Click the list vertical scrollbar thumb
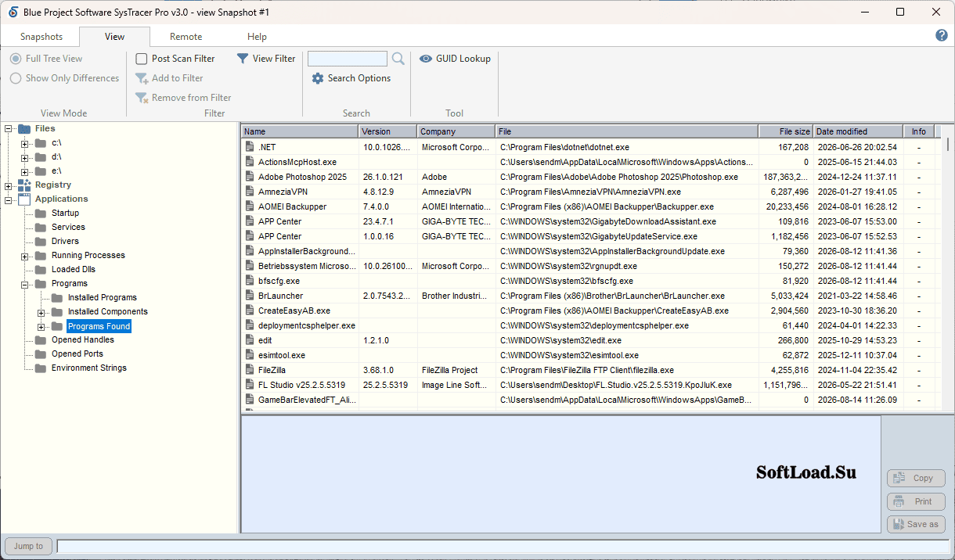The height and width of the screenshot is (560, 955). pyautogui.click(x=948, y=144)
